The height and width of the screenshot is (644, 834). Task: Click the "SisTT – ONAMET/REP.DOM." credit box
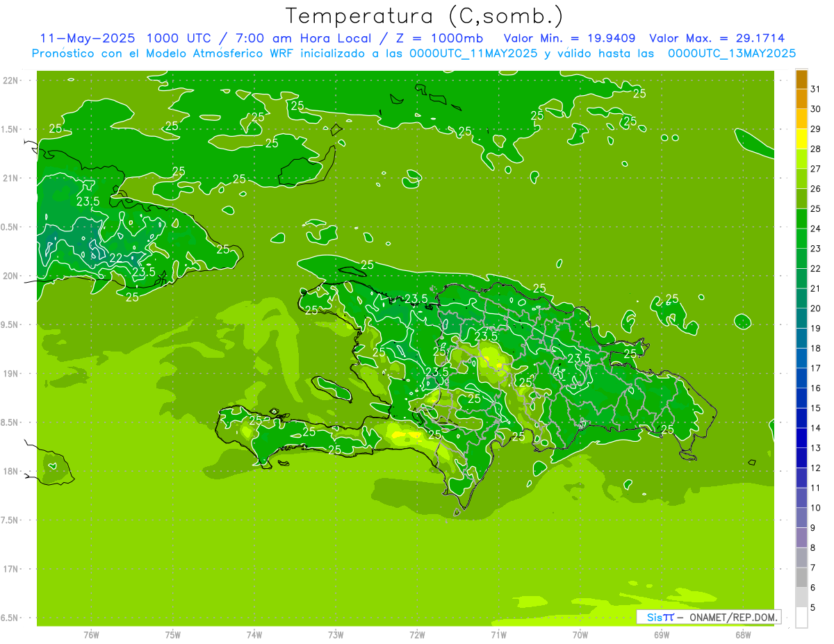[709, 617]
